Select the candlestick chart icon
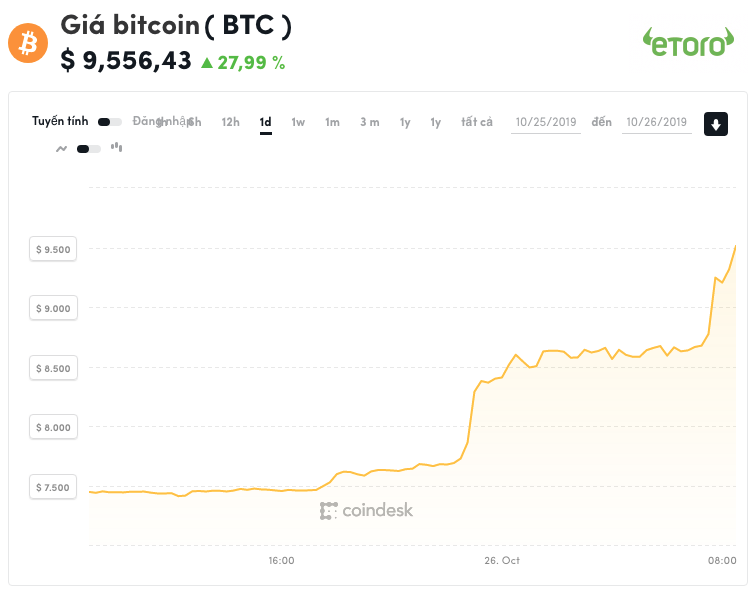 (116, 147)
